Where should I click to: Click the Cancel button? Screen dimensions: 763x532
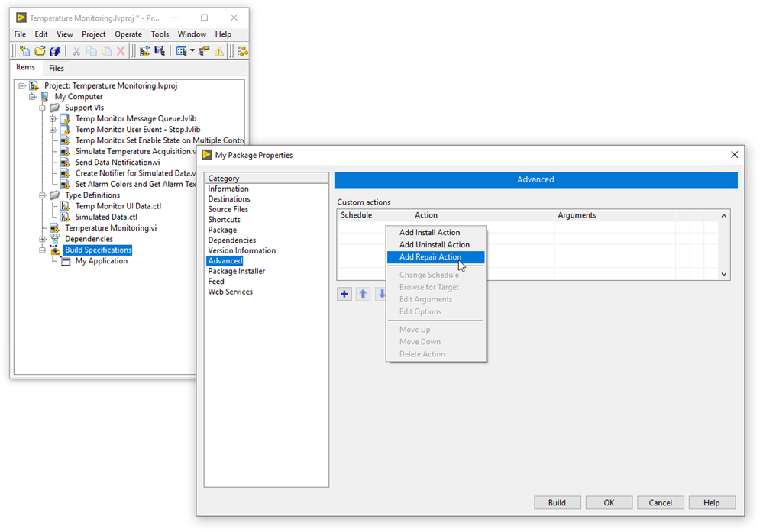661,502
